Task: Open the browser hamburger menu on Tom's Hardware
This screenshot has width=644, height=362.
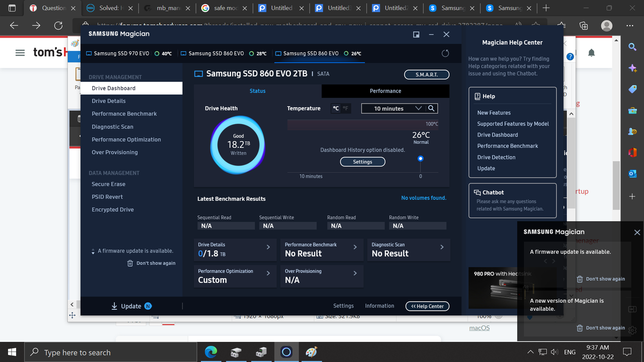Action: (x=20, y=52)
